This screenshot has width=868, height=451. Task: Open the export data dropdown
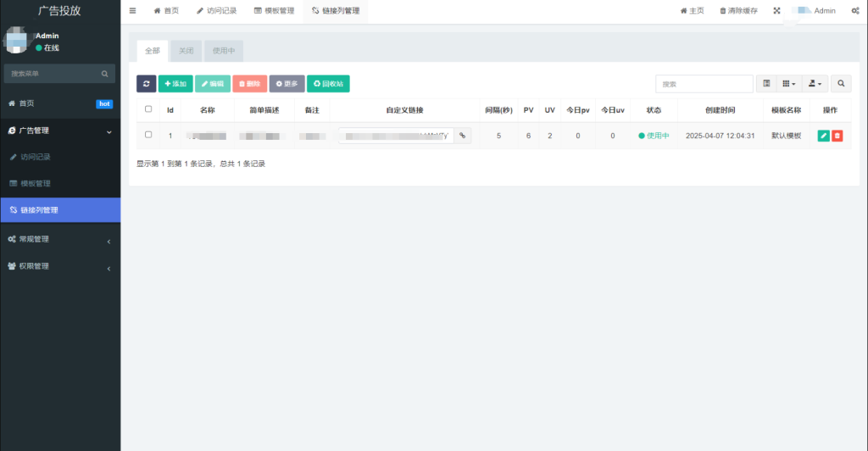(x=815, y=84)
